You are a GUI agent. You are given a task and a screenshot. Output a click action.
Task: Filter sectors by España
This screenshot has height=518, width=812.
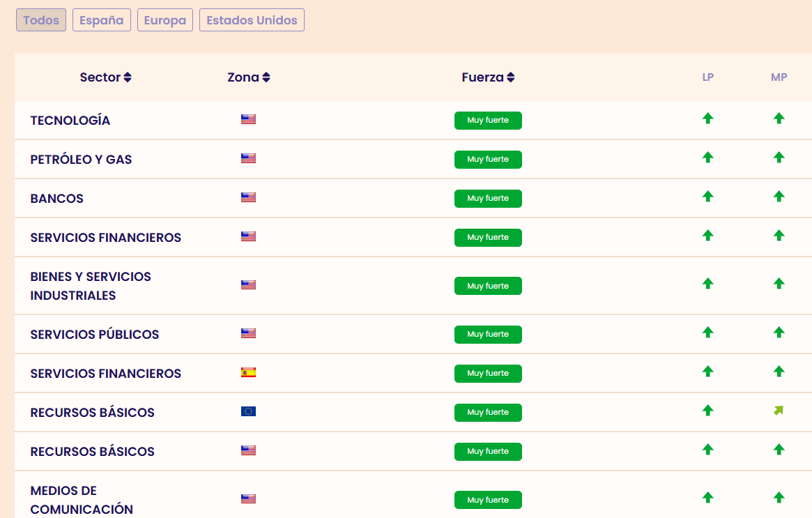[x=101, y=20]
